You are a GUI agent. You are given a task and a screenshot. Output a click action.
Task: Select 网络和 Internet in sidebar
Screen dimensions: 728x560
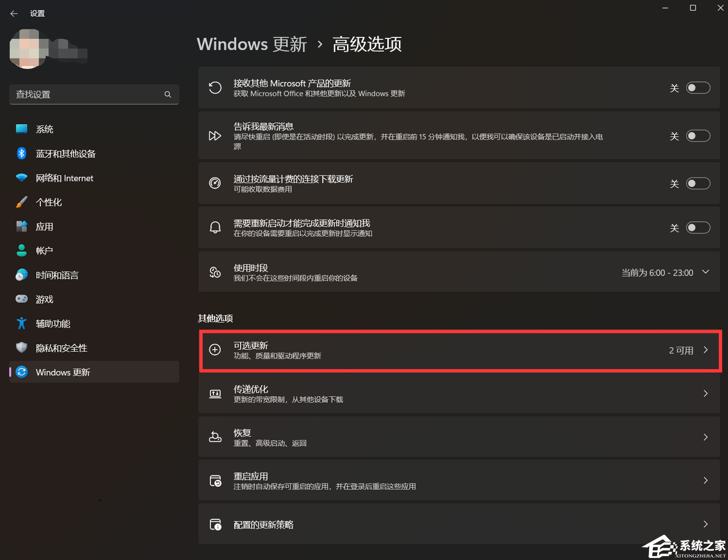click(x=94, y=178)
